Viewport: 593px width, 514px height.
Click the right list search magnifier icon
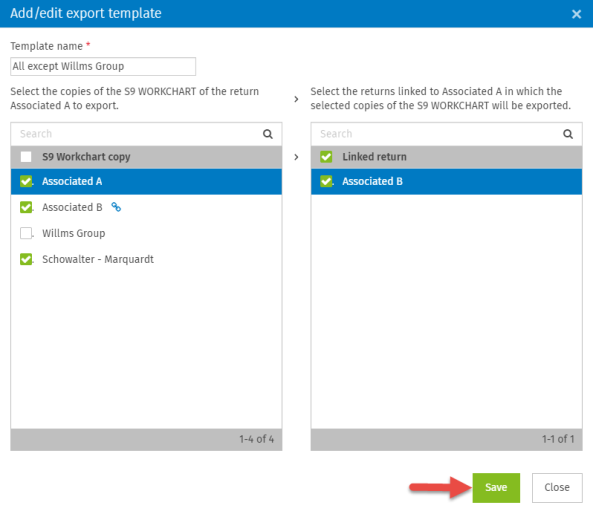[x=568, y=134]
